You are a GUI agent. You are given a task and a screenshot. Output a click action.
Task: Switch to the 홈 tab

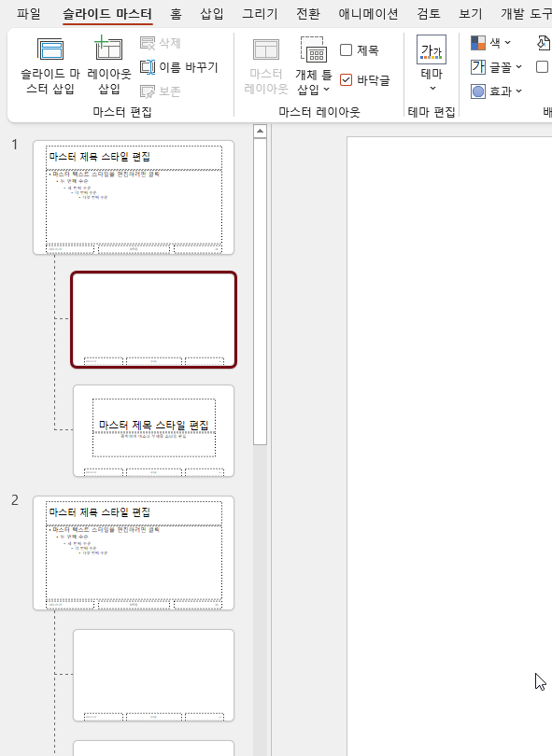(176, 14)
